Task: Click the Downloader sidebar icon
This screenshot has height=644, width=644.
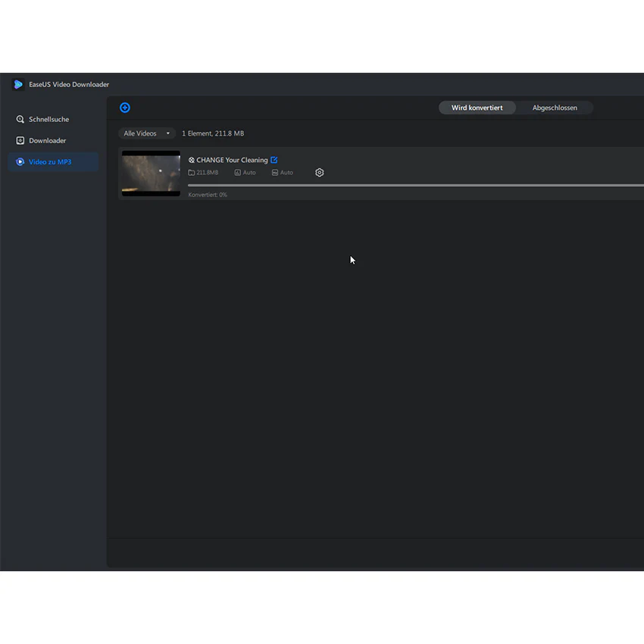Action: 20,140
